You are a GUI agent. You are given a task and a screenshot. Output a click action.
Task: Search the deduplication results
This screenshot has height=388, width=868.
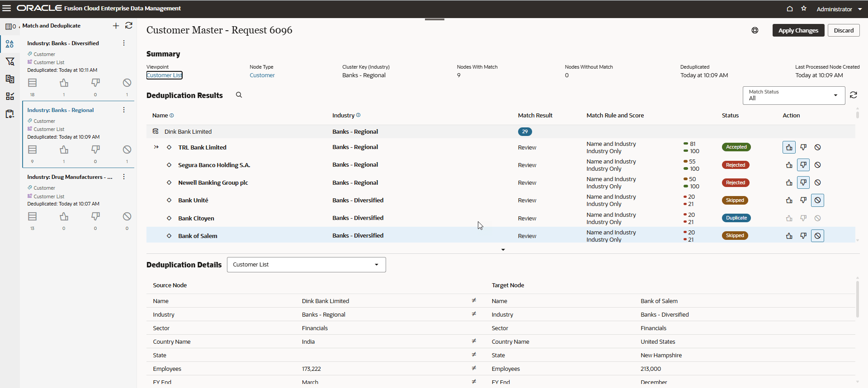pos(239,95)
